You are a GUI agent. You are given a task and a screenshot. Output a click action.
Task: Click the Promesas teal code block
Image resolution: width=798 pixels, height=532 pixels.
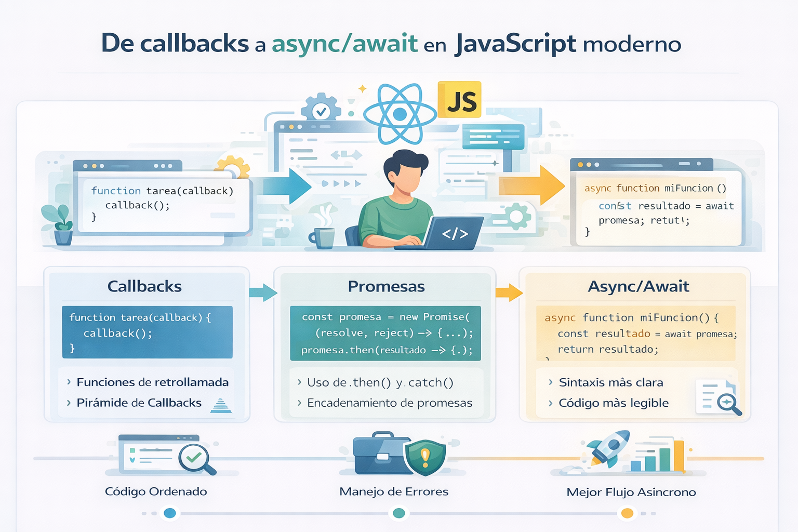click(x=385, y=333)
